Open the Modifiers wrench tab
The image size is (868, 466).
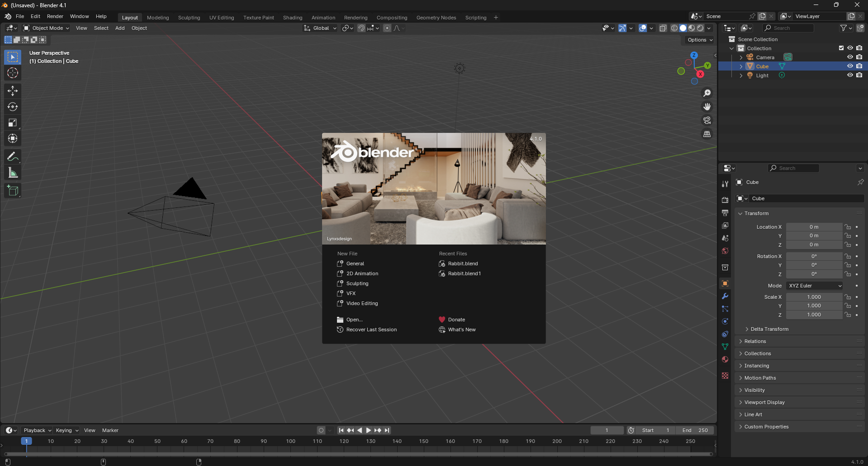[x=725, y=296]
